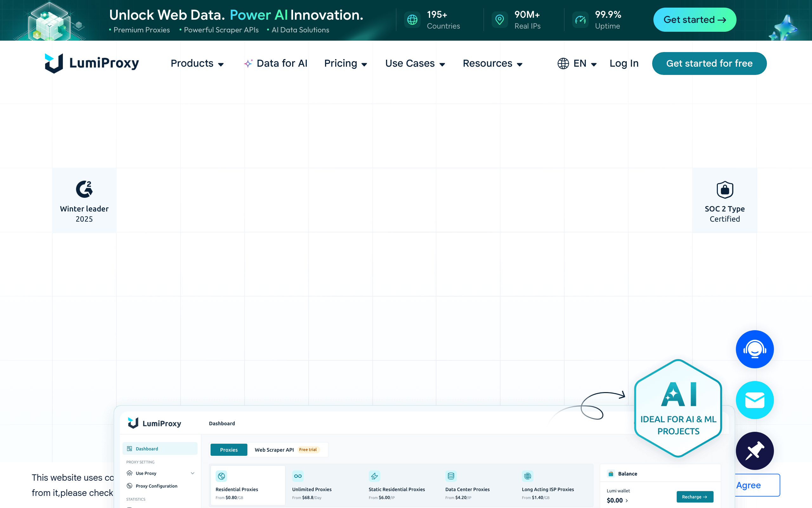Viewport: 812px width, 508px height.
Task: Click the Winter leader 2025 text
Action: pyautogui.click(x=84, y=214)
